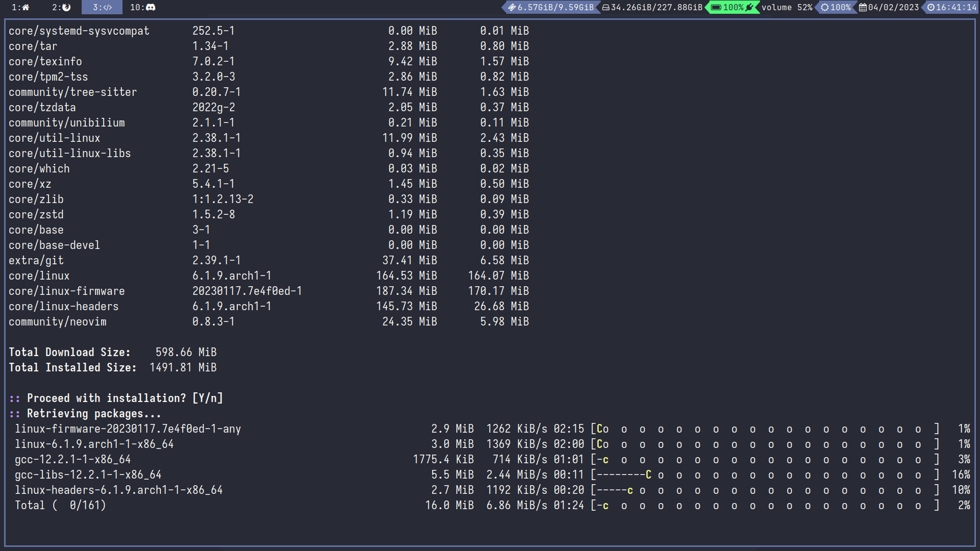Open the calendar date 04/02/2023

889,7
